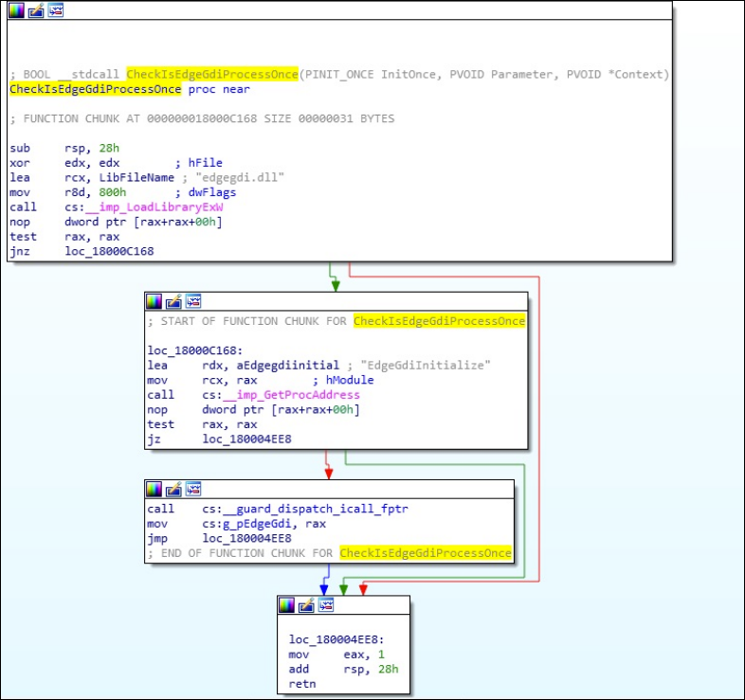This screenshot has width=745, height=700.
Task: Click the group-nodes icon on the proc near block
Action: (x=56, y=10)
